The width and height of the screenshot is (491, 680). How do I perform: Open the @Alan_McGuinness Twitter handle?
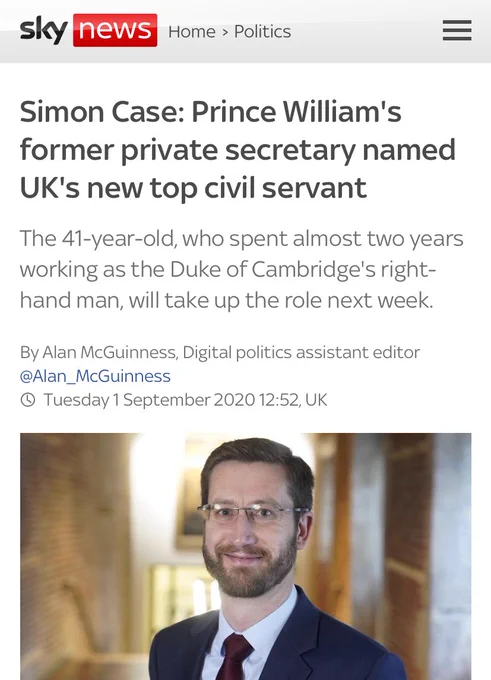point(95,376)
